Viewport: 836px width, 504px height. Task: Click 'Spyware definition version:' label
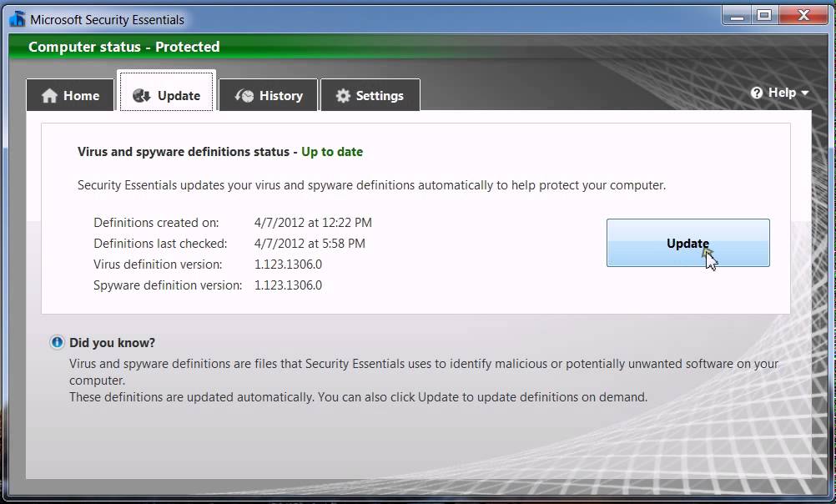(168, 285)
